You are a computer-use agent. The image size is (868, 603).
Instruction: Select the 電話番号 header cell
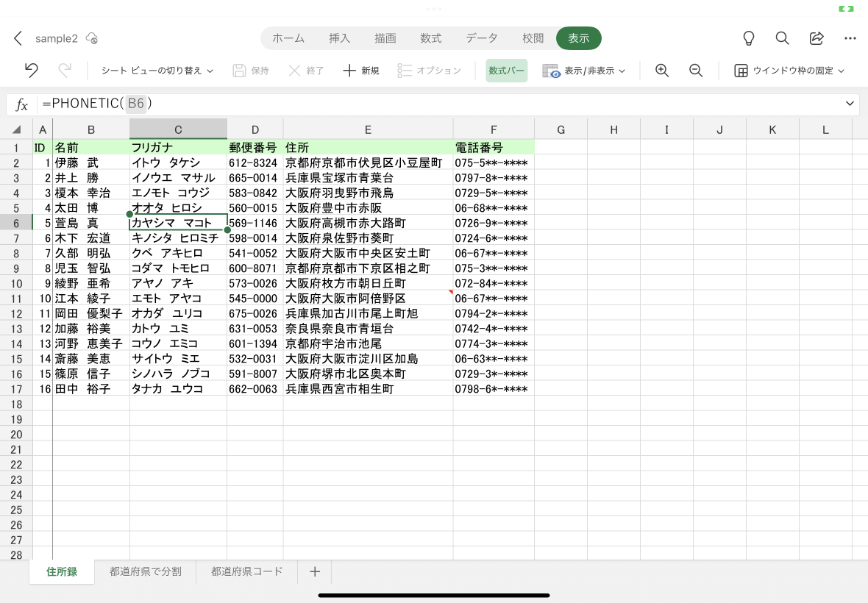494,148
